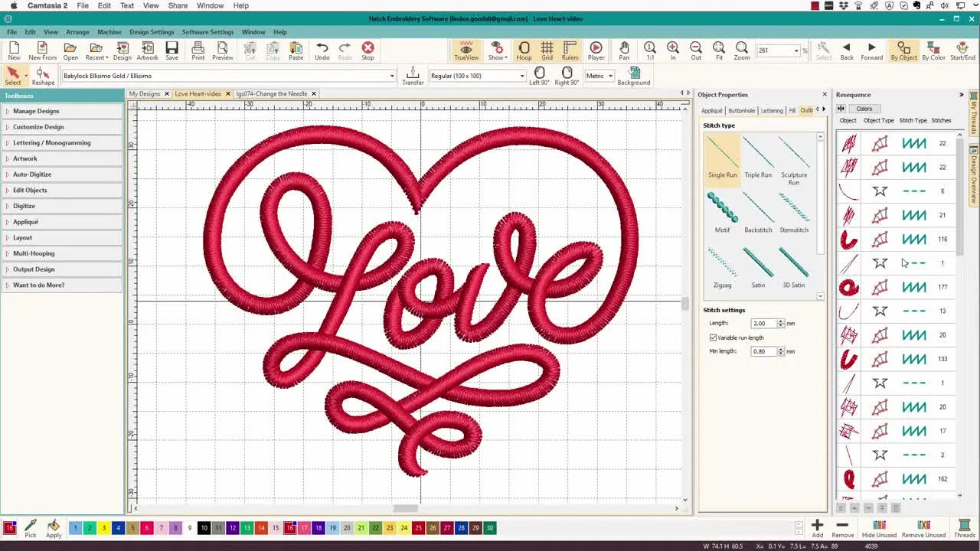The width and height of the screenshot is (980, 551).
Task: Click the stitch Length input field
Action: 763,324
